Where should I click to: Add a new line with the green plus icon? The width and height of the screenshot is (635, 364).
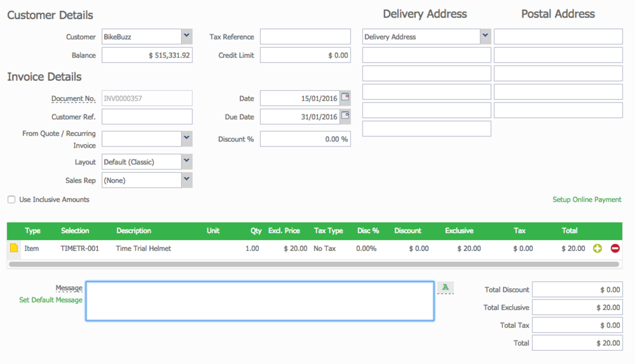pyautogui.click(x=597, y=248)
